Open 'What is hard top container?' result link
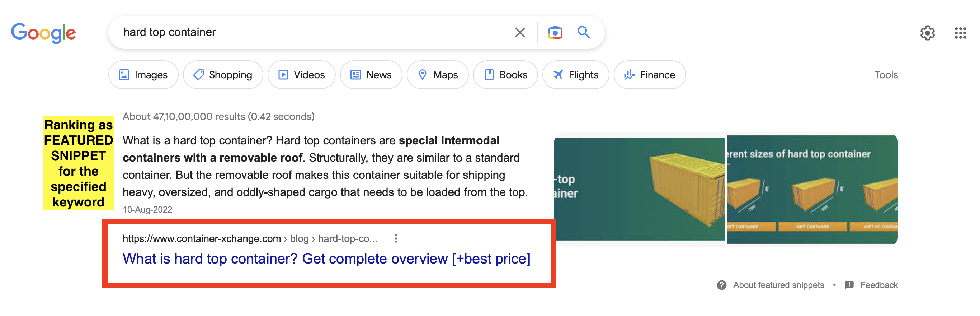This screenshot has height=316, width=980. tap(326, 259)
